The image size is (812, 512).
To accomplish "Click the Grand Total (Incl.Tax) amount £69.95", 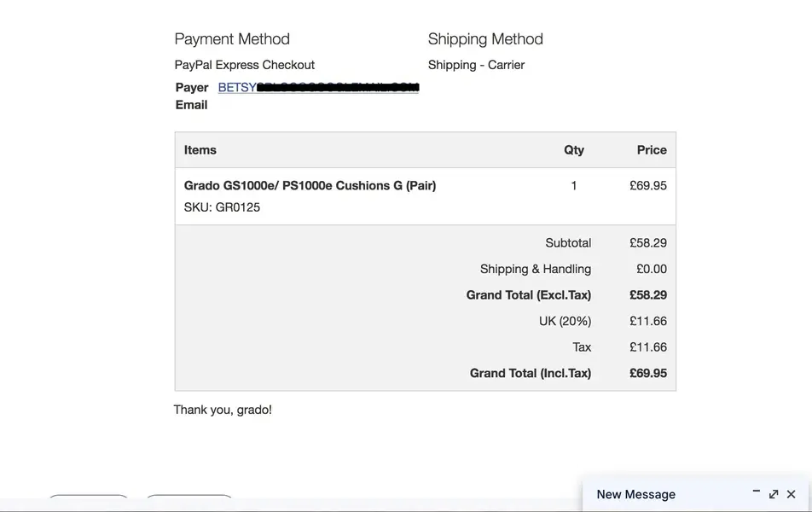I will [648, 373].
